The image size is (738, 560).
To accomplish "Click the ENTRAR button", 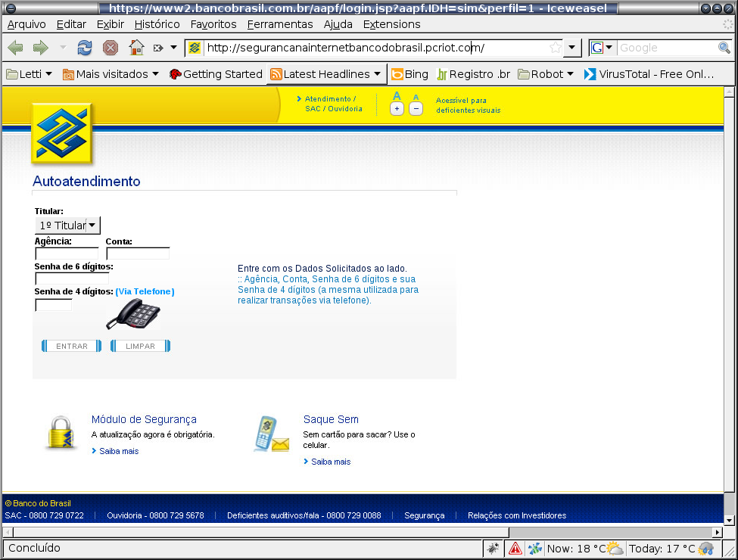I will pos(72,346).
